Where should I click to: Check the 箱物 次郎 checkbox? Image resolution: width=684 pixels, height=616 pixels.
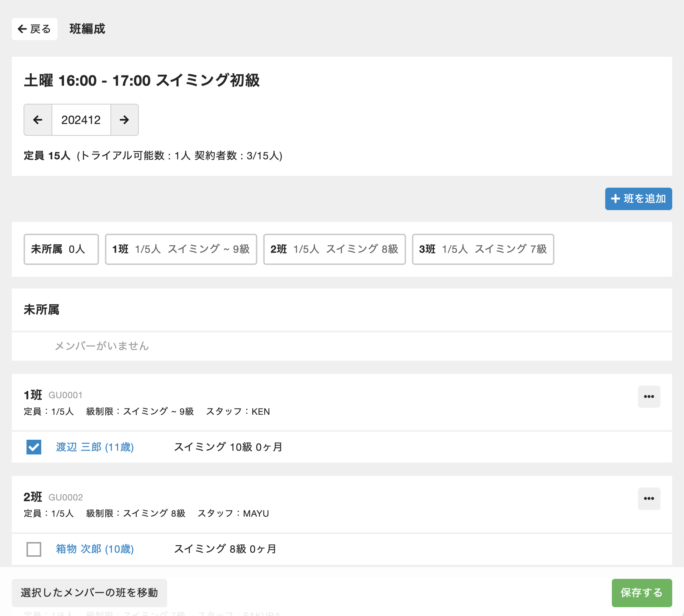pyautogui.click(x=34, y=549)
